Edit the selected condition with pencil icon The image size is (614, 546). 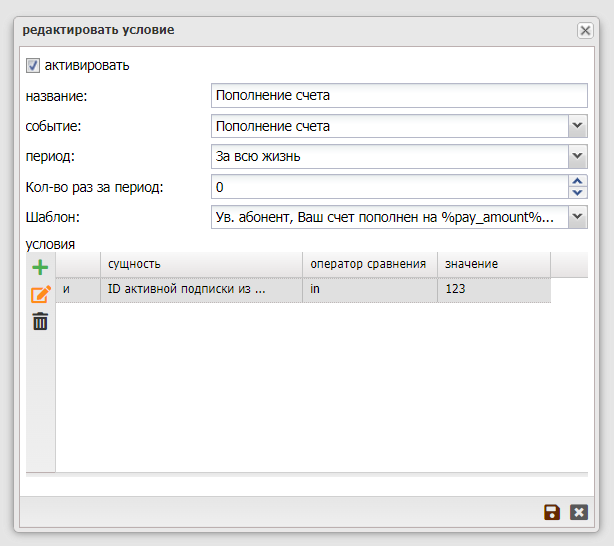tap(40, 294)
